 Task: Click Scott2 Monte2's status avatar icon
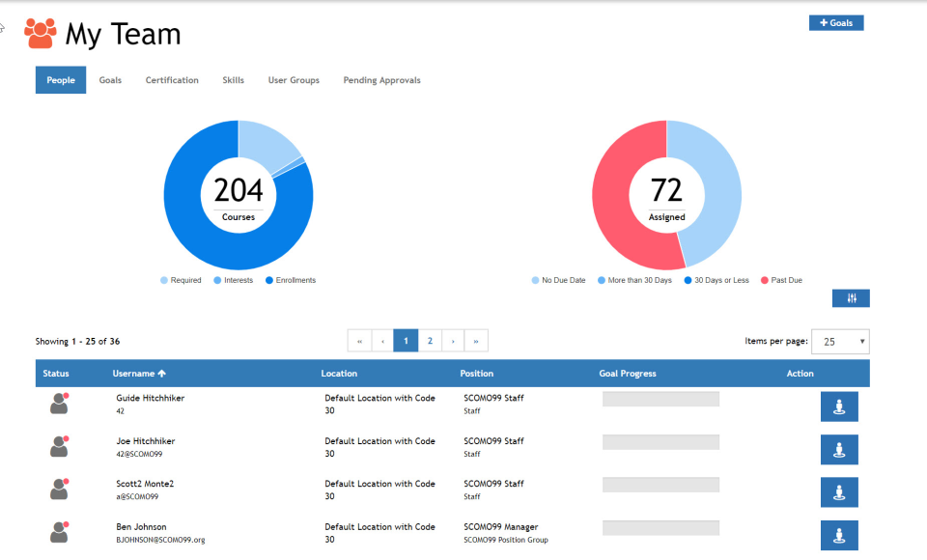tap(59, 490)
